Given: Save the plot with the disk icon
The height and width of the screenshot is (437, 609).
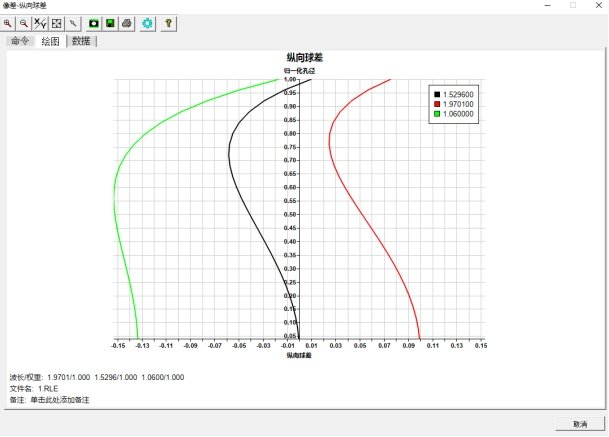Looking at the screenshot, I should [111, 21].
